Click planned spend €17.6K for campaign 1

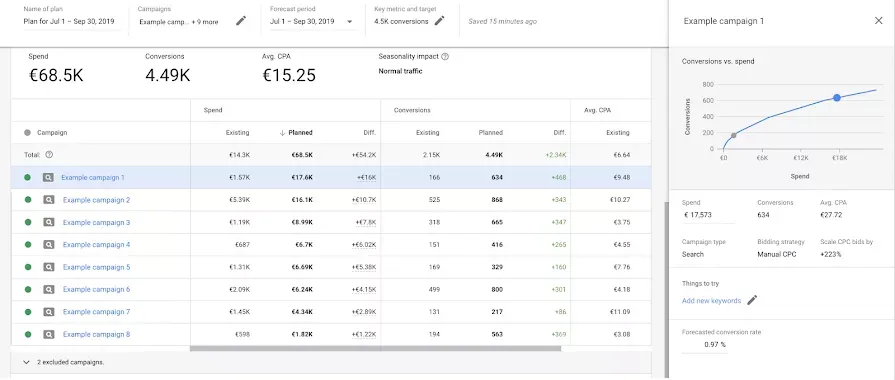click(x=302, y=177)
